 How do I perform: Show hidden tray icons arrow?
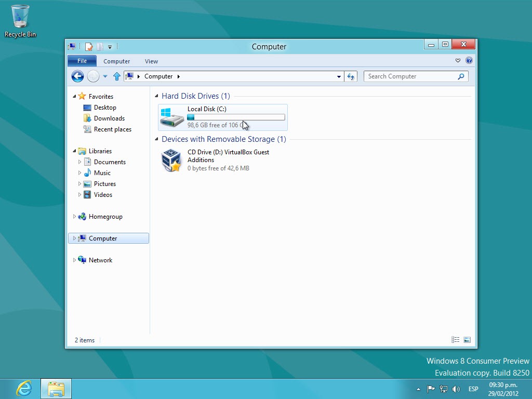(x=418, y=389)
